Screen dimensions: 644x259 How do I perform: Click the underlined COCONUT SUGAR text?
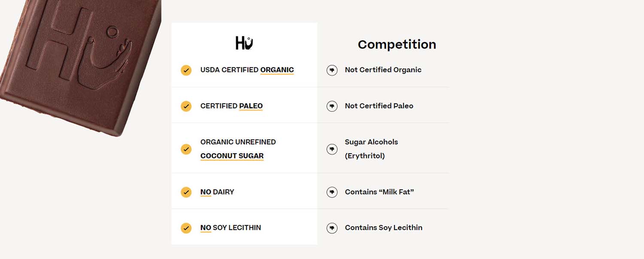click(x=232, y=156)
